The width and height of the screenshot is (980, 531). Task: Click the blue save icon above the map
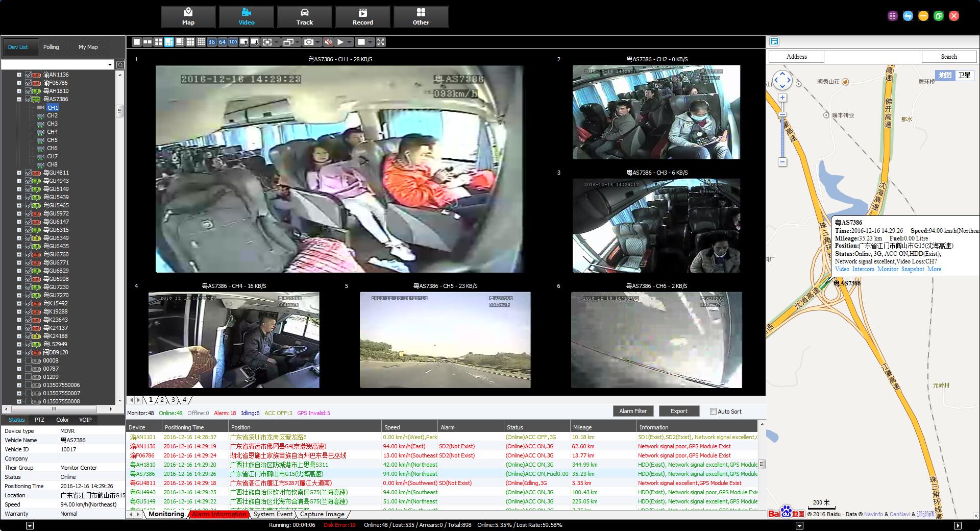(774, 42)
